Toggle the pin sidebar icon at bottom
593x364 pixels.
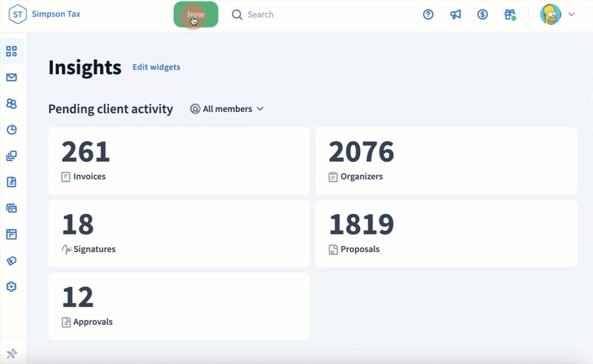coord(12,354)
